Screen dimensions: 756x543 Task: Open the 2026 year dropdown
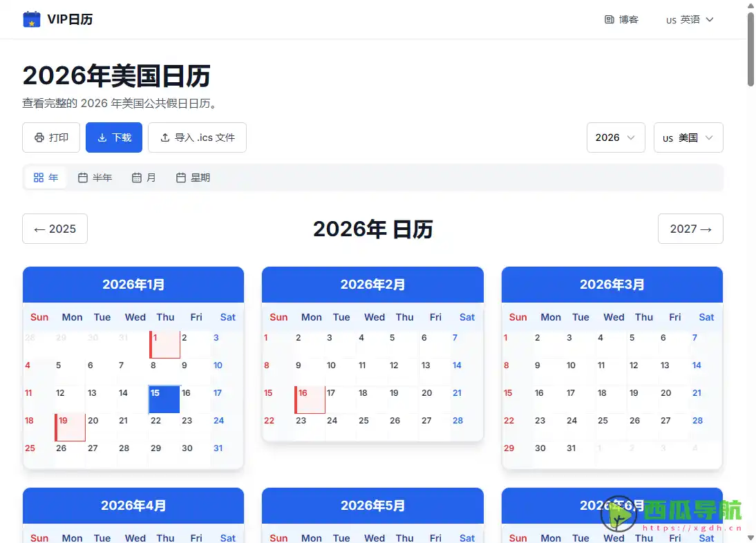615,137
